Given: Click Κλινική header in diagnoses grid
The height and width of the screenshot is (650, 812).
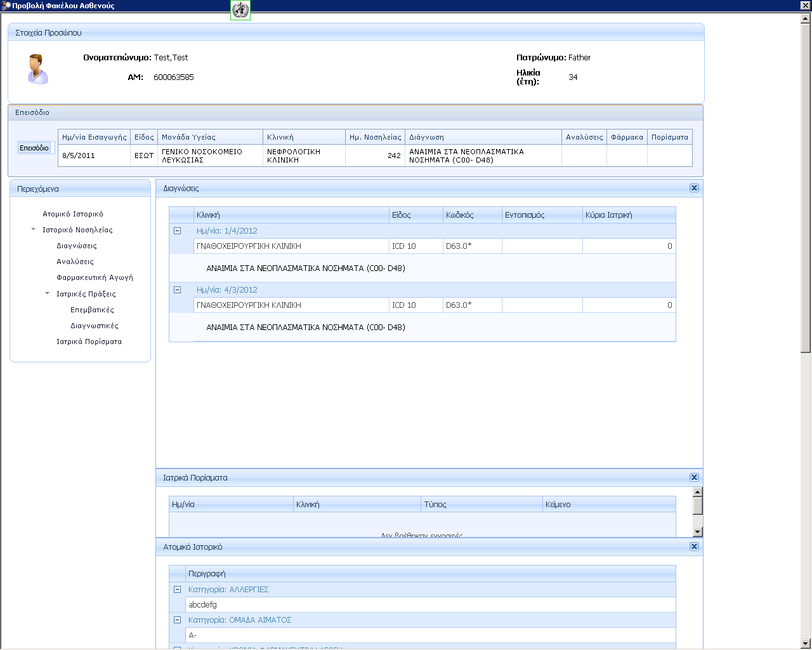Looking at the screenshot, I should click(x=291, y=215).
